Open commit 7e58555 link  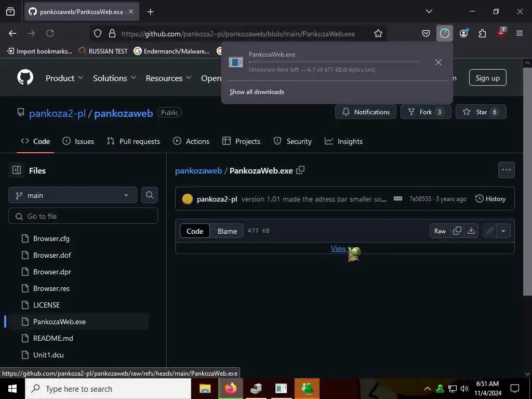coord(420,199)
